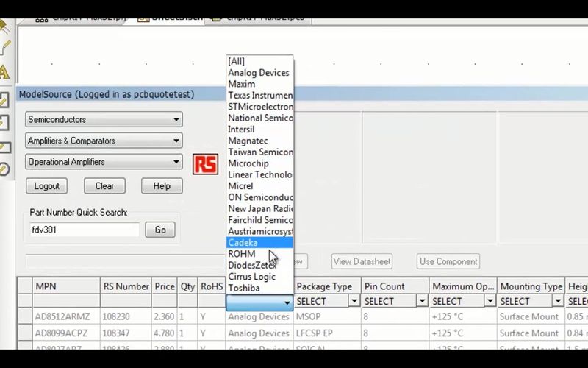Click the red RS logo
Image resolution: width=588 pixels, height=368 pixels.
[205, 164]
